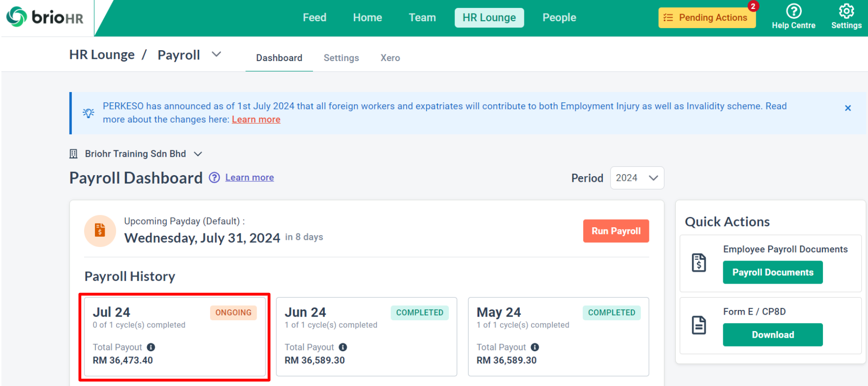868x386 pixels.
Task: Click the orange payday document icon
Action: click(100, 231)
